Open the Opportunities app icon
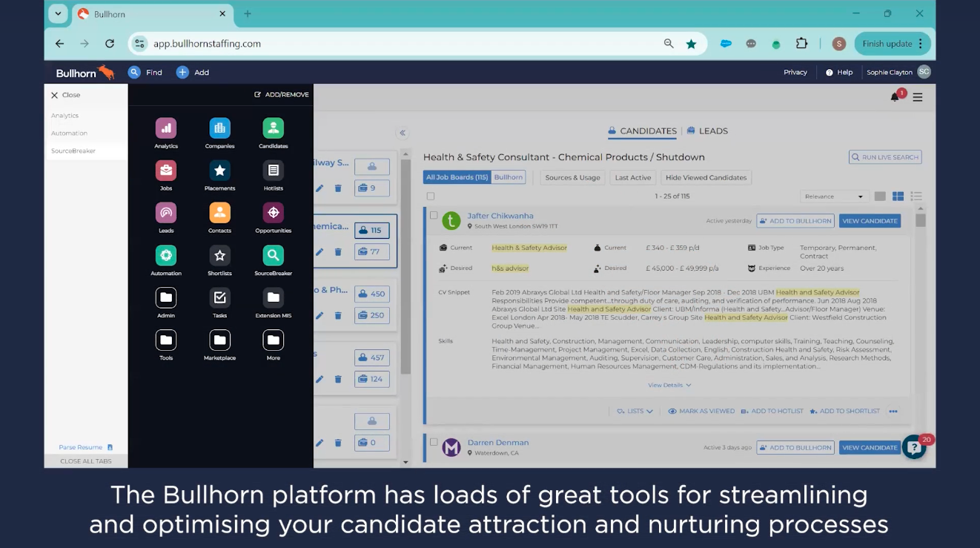The height and width of the screenshot is (548, 980). [x=274, y=213]
